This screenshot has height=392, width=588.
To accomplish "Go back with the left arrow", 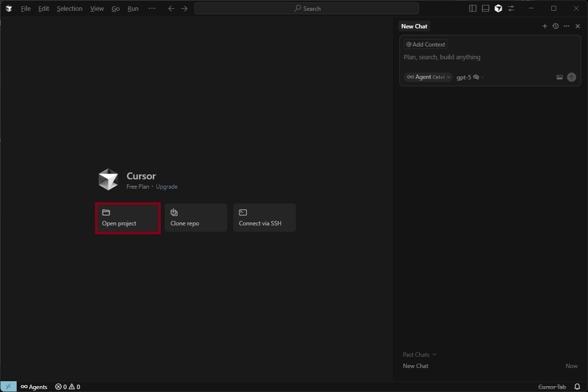I will coord(171,8).
